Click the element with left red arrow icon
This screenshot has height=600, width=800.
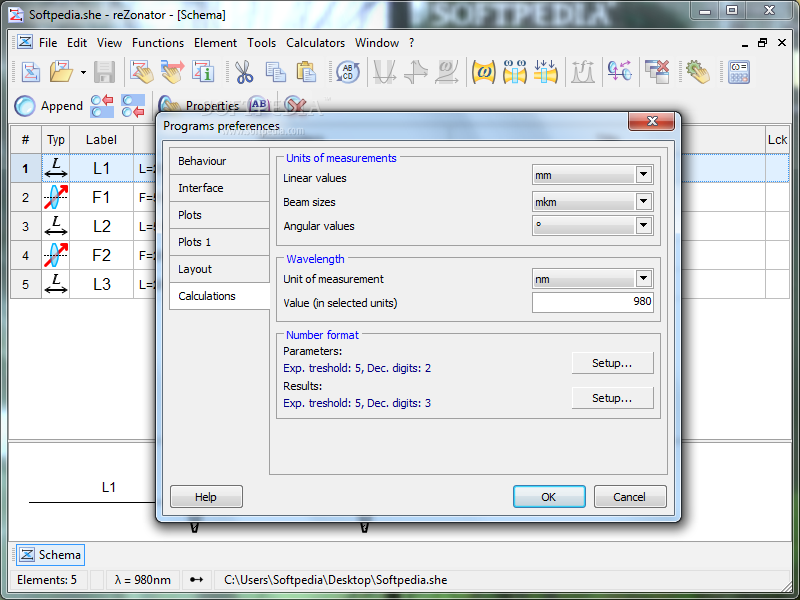tap(102, 106)
